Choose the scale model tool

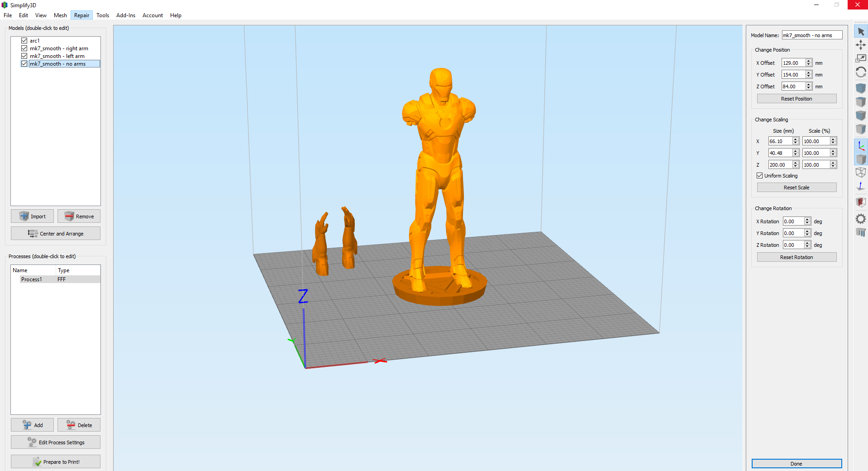tap(861, 58)
